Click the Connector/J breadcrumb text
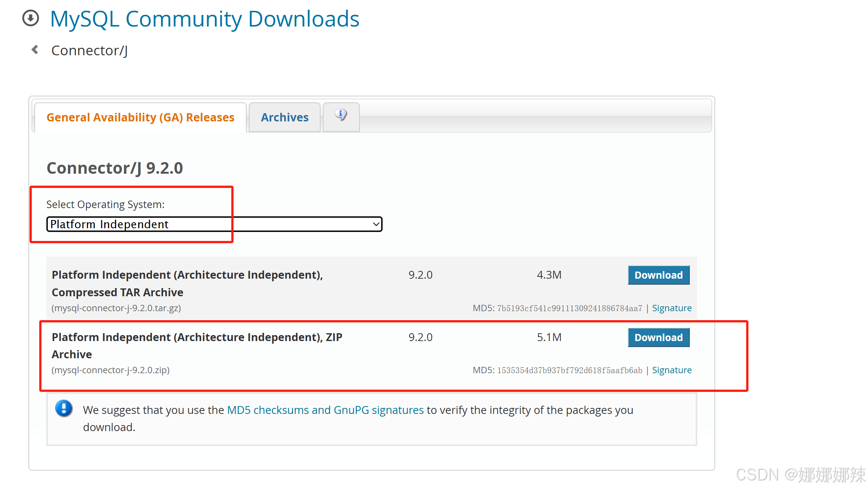Screen dimensions: 868x489 [89, 50]
